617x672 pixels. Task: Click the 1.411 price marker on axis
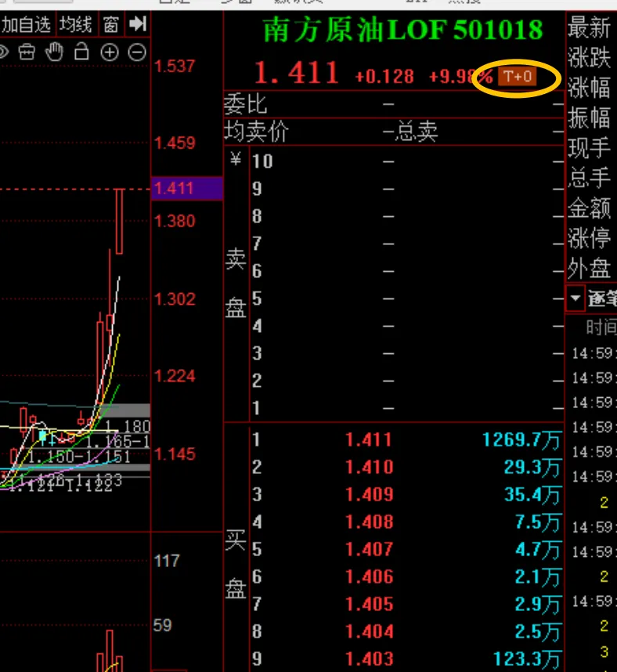click(174, 189)
